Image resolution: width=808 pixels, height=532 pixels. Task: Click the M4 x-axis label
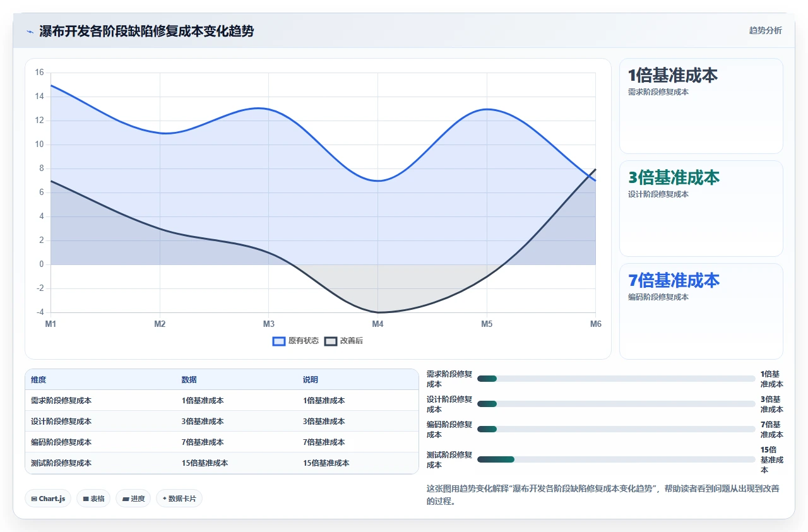377,324
